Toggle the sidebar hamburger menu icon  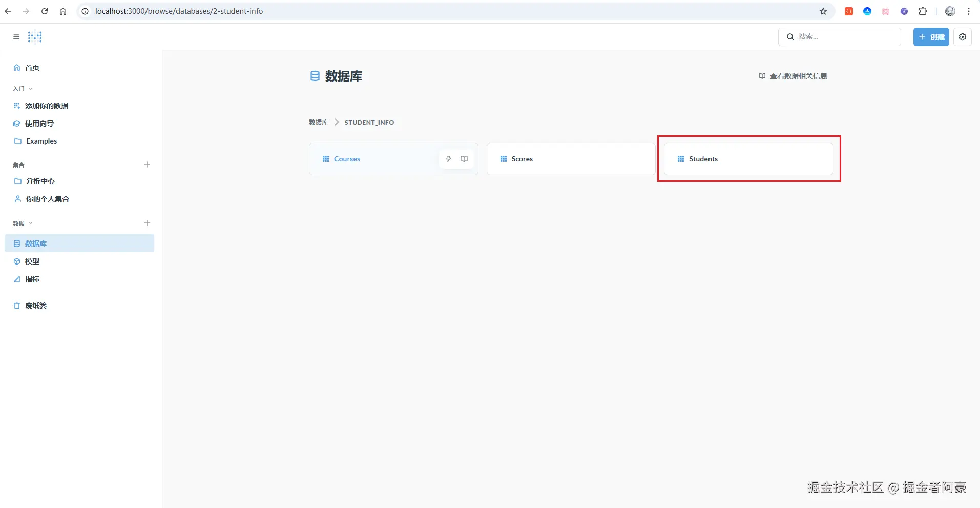[x=16, y=37]
